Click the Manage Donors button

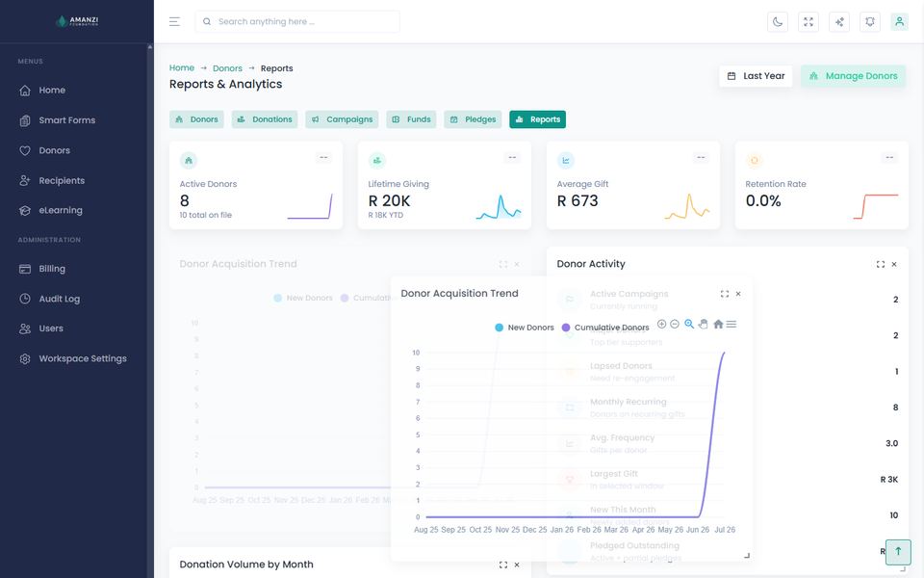853,76
